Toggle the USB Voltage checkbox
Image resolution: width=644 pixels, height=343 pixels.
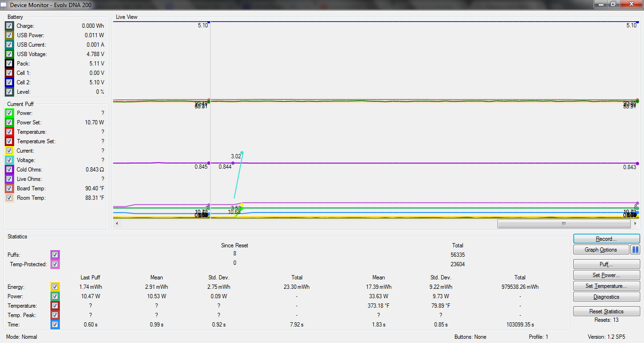tap(9, 54)
